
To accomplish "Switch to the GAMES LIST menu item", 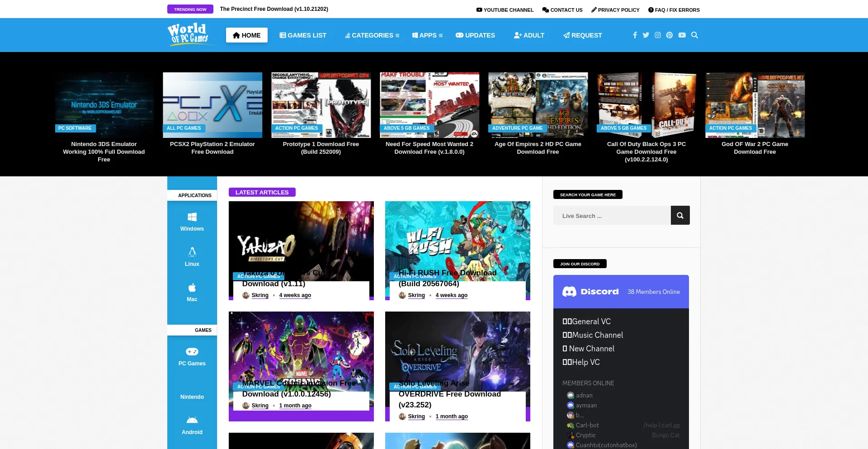I will coord(303,35).
